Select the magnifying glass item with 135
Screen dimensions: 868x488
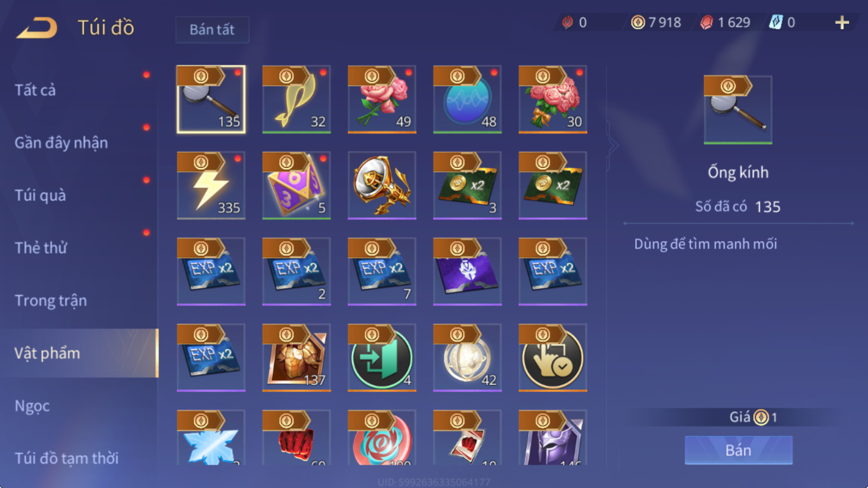pyautogui.click(x=211, y=100)
